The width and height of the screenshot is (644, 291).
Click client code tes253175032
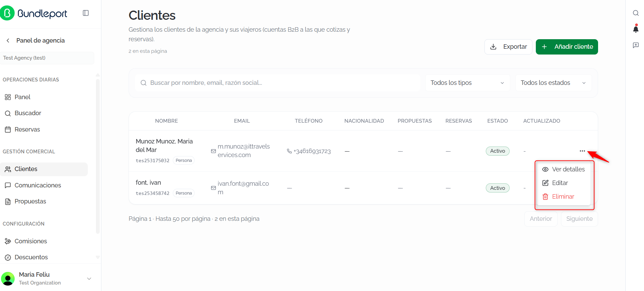(x=152, y=160)
